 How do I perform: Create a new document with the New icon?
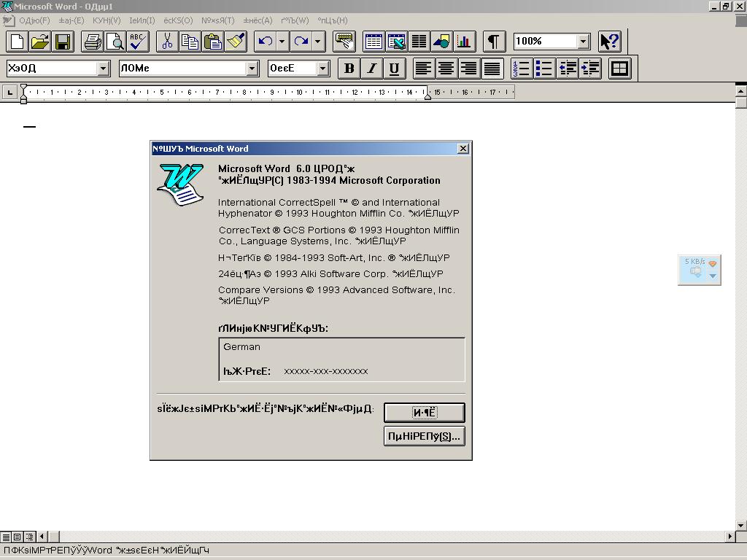click(18, 42)
